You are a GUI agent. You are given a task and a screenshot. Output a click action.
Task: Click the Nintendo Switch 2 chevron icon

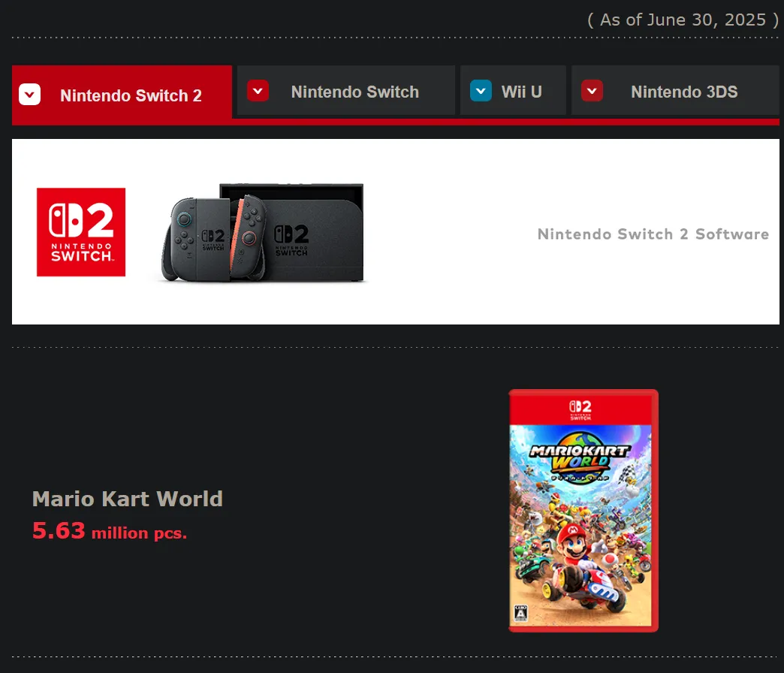pyautogui.click(x=29, y=95)
